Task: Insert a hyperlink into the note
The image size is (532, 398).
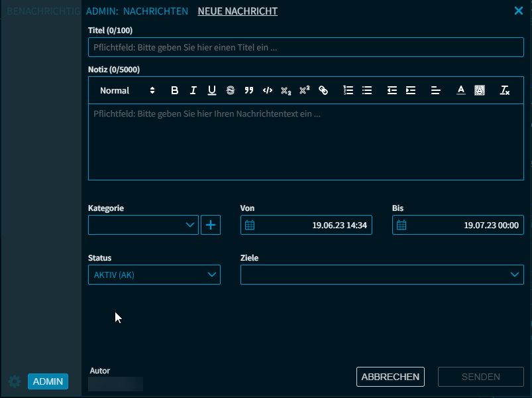Action: pyautogui.click(x=323, y=91)
